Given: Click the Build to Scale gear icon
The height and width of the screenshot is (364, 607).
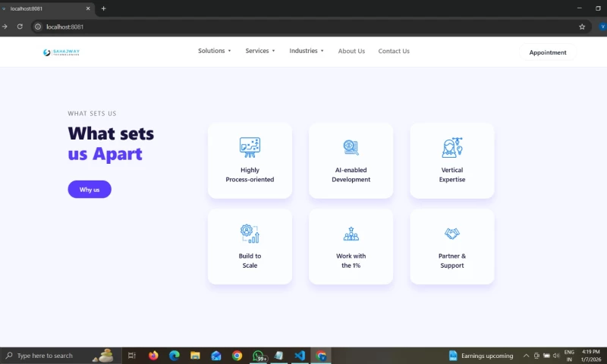Looking at the screenshot, I should click(x=250, y=234).
